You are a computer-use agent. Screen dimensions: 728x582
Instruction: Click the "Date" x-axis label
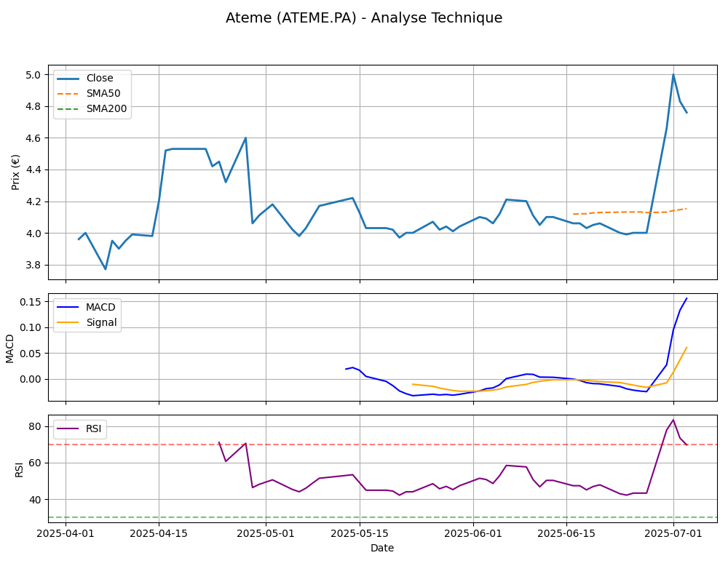tap(382, 548)
